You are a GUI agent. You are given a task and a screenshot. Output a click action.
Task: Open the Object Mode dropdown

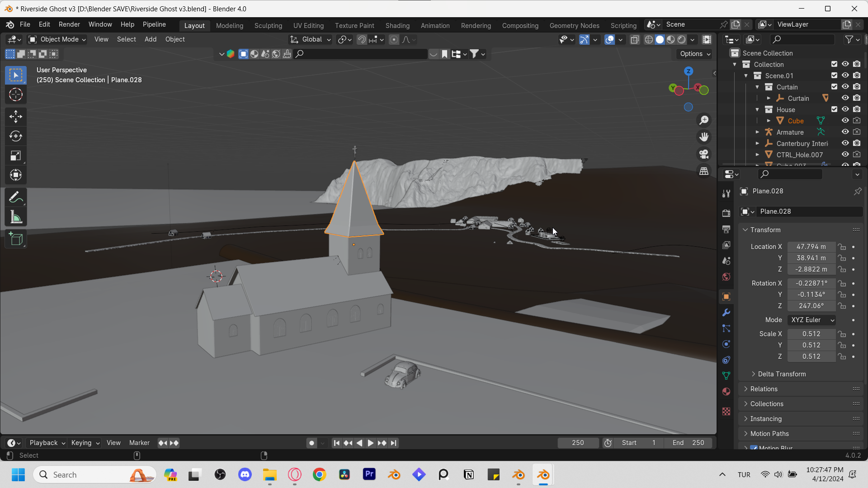57,39
